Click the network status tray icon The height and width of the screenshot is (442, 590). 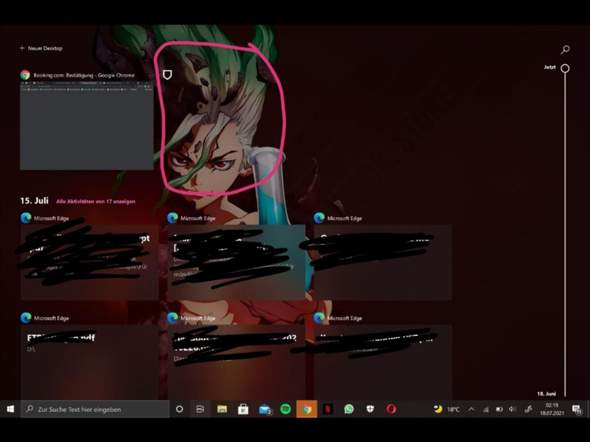tap(486, 409)
